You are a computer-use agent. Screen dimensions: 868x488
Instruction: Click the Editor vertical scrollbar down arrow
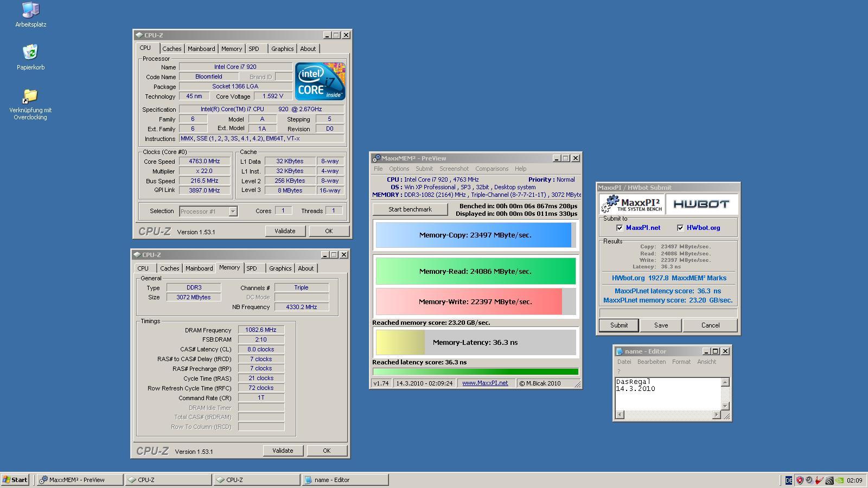[x=725, y=406]
